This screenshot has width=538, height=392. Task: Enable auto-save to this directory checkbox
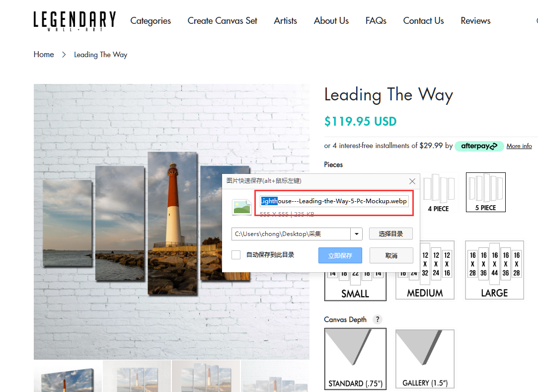tap(236, 255)
